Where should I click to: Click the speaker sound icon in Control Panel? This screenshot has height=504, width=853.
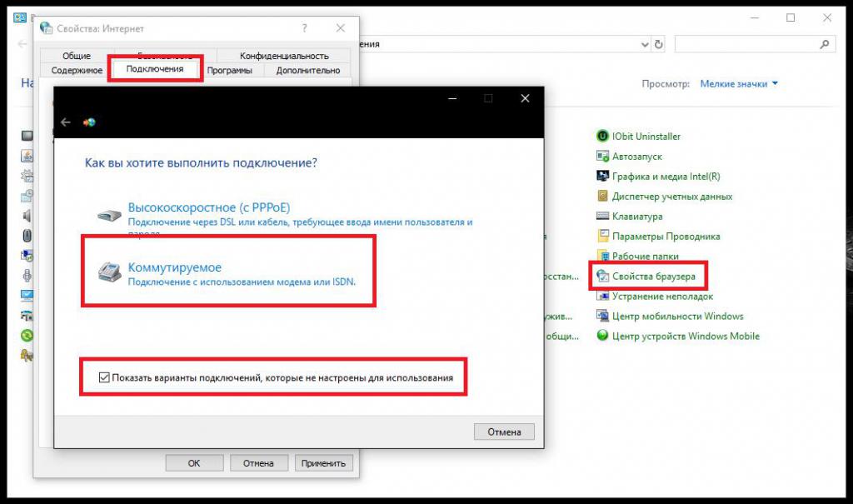tap(27, 216)
